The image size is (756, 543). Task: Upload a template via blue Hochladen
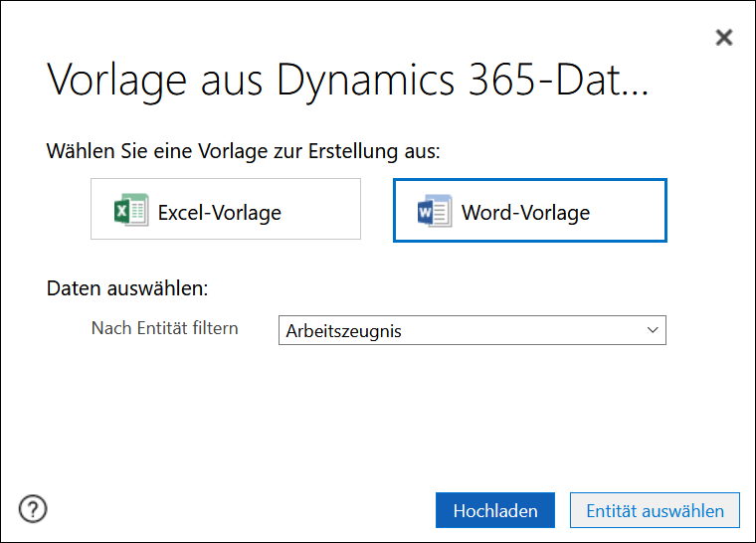[495, 510]
